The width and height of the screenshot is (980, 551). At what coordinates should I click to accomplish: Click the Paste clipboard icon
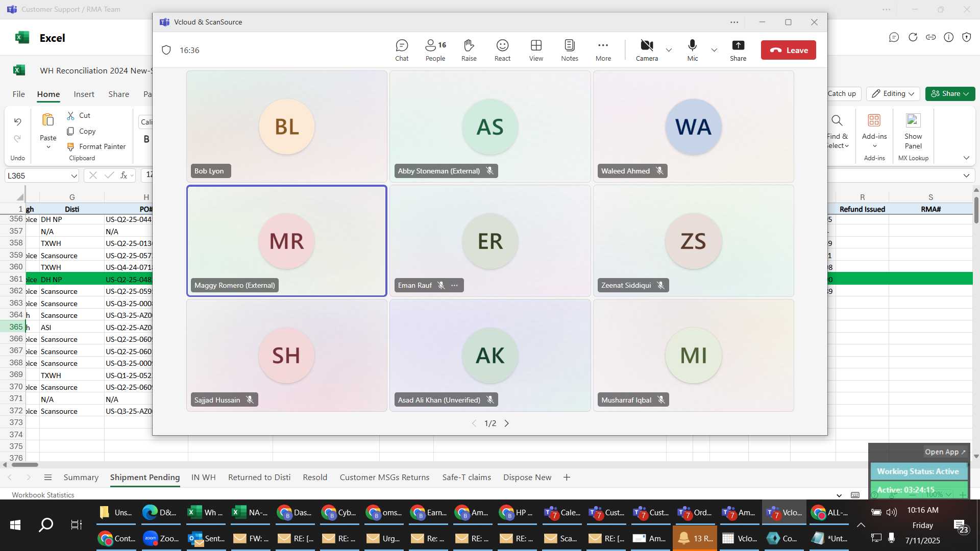[x=48, y=120]
